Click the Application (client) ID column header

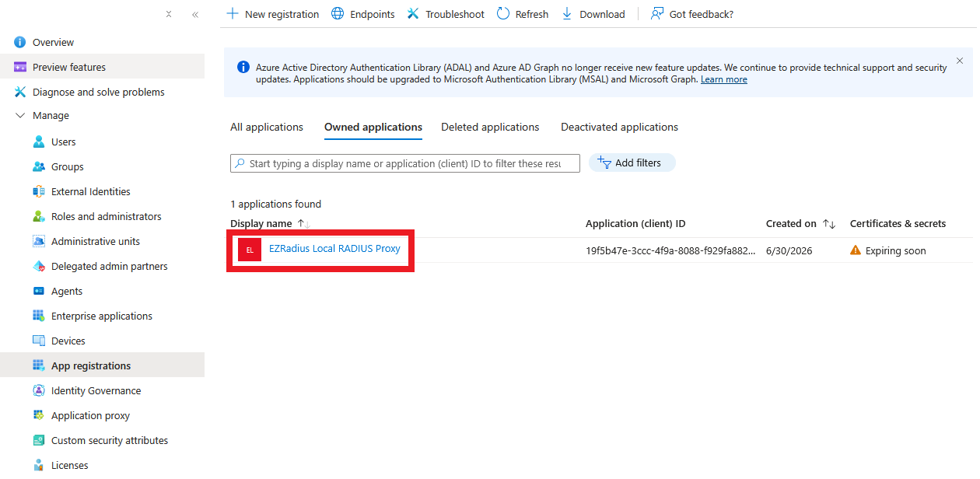click(x=635, y=224)
